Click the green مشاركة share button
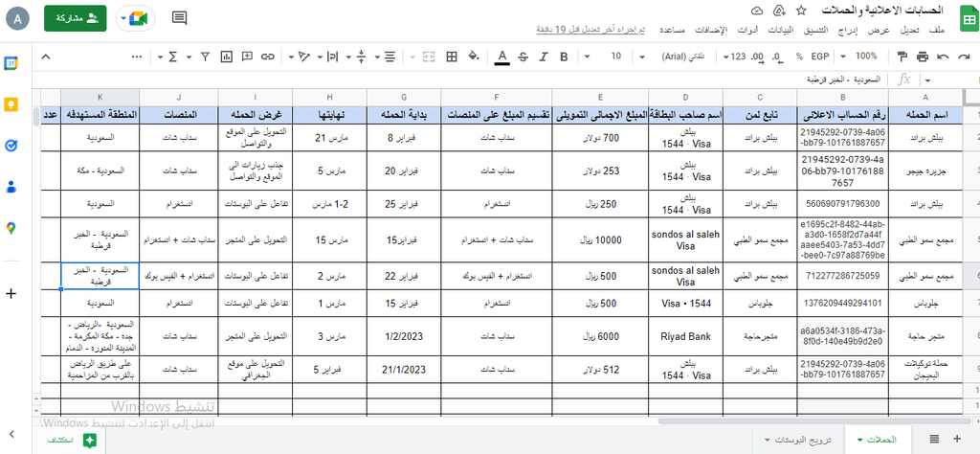Screen dimensions: 980x454 click(x=76, y=18)
